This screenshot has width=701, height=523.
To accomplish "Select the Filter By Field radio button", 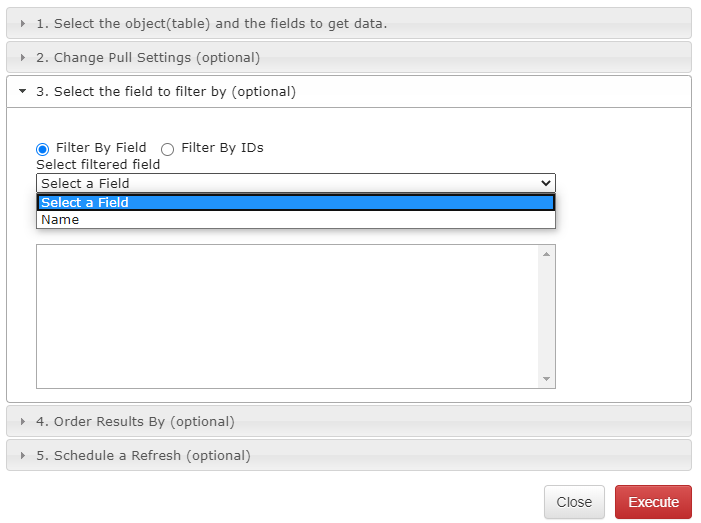I will [x=42, y=149].
